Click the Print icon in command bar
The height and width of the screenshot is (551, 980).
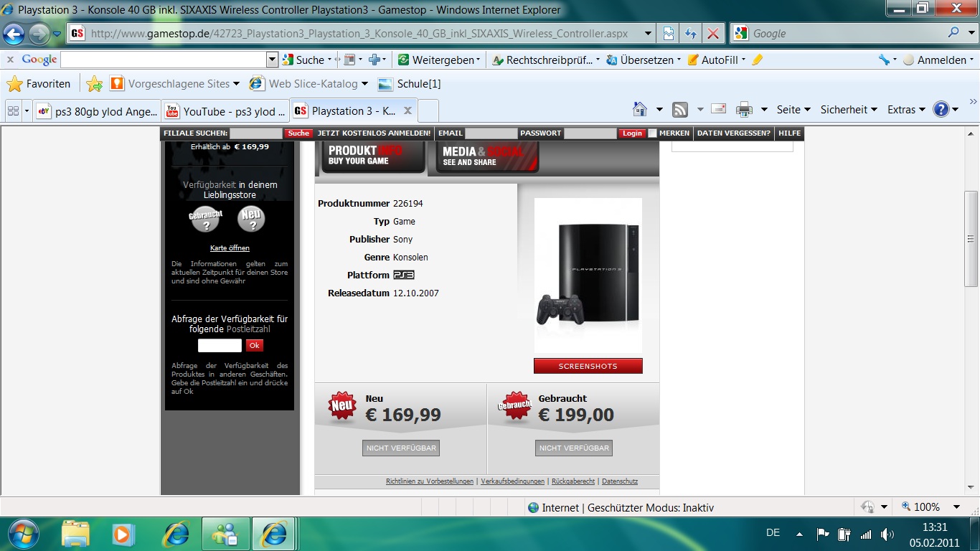pyautogui.click(x=744, y=110)
